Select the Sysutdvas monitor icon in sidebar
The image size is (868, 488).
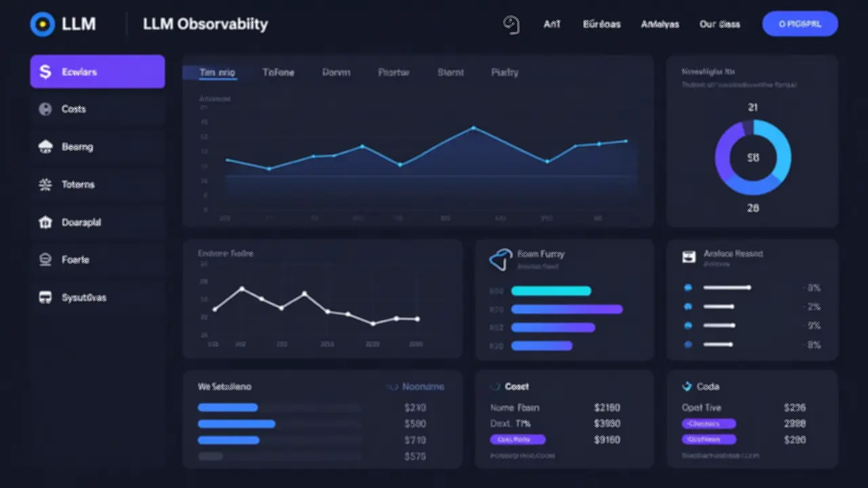pos(45,297)
